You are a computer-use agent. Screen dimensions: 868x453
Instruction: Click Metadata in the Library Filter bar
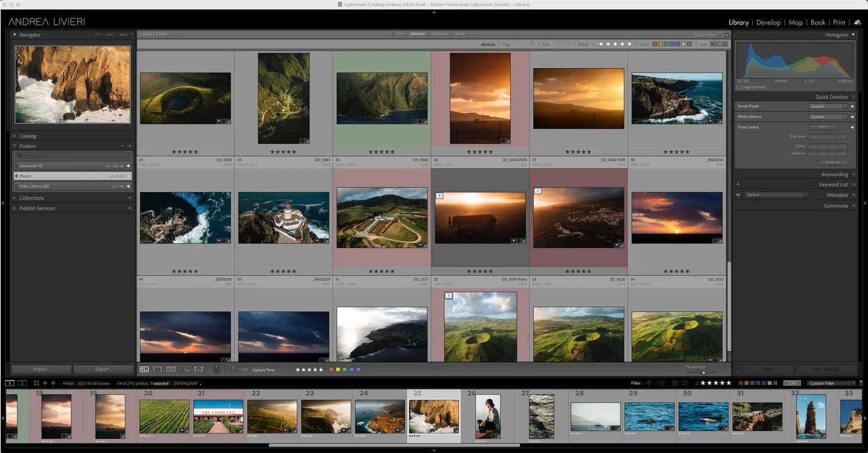440,34
